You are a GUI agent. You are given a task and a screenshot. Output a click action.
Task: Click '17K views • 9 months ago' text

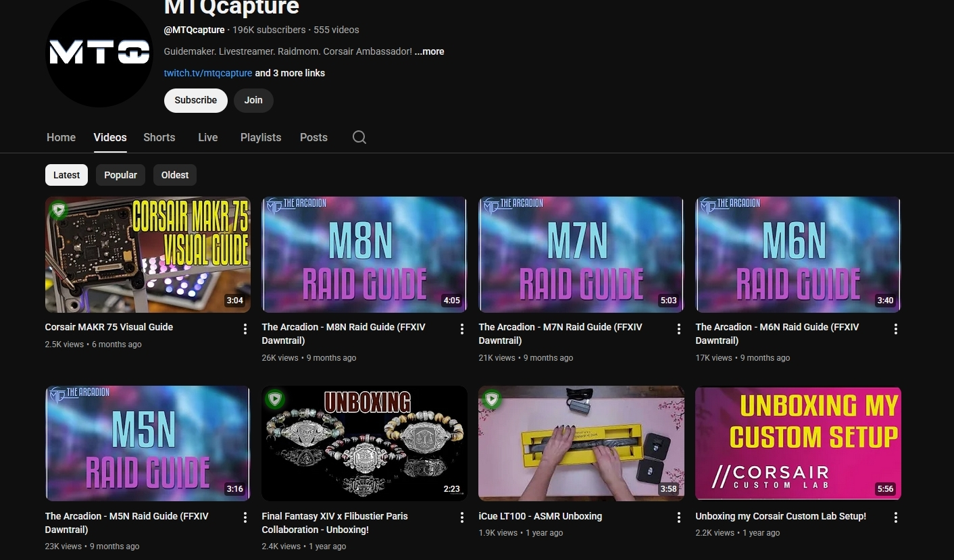(x=743, y=358)
